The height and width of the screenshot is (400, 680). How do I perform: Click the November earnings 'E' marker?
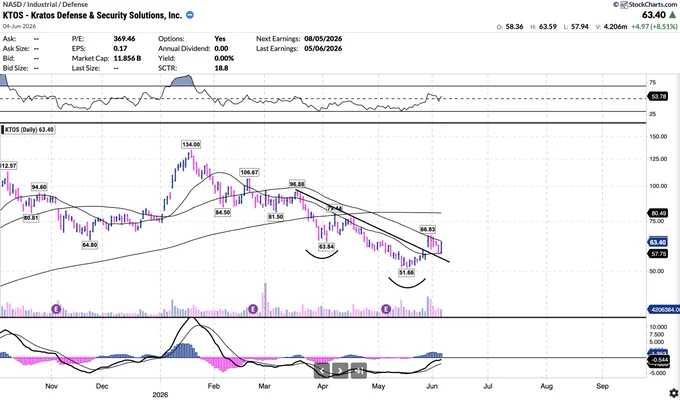[56, 309]
